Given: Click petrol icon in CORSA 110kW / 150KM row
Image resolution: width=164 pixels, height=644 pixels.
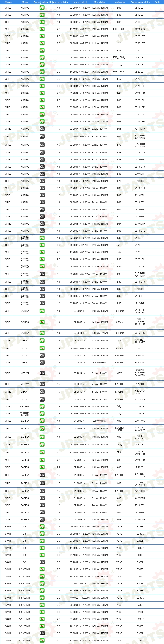Looking at the screenshot, I should pyautogui.click(x=42, y=311).
